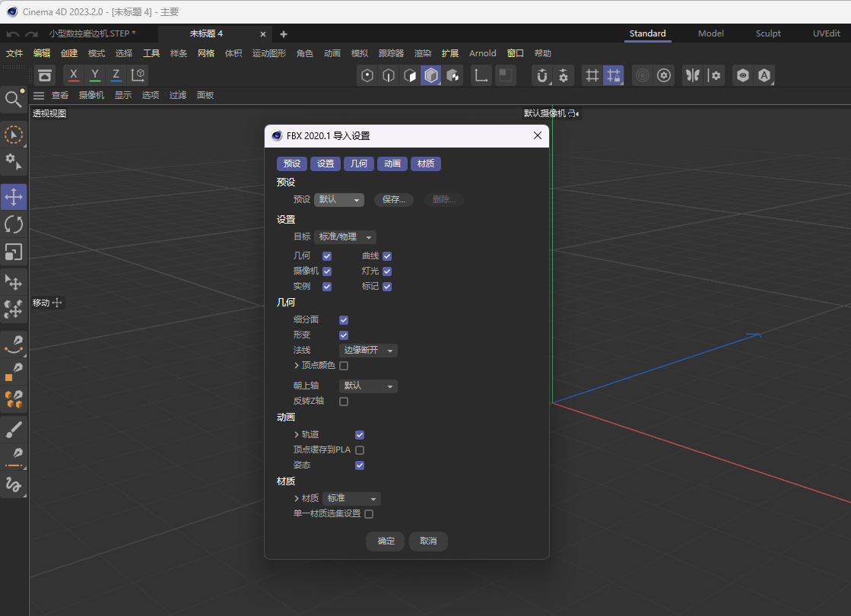
Task: Open the 法线 边缘断开 dropdown
Action: click(x=368, y=351)
